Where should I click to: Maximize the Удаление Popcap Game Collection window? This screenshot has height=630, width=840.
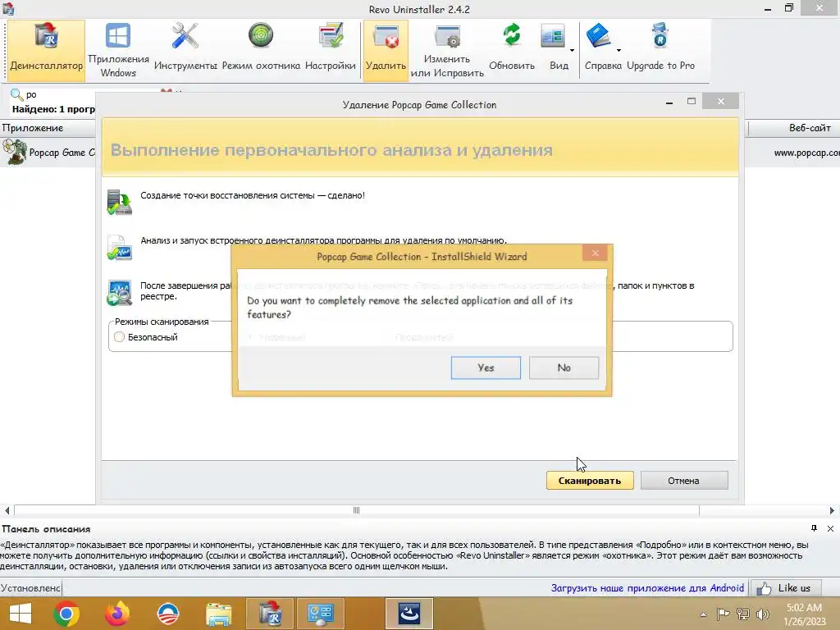point(692,101)
